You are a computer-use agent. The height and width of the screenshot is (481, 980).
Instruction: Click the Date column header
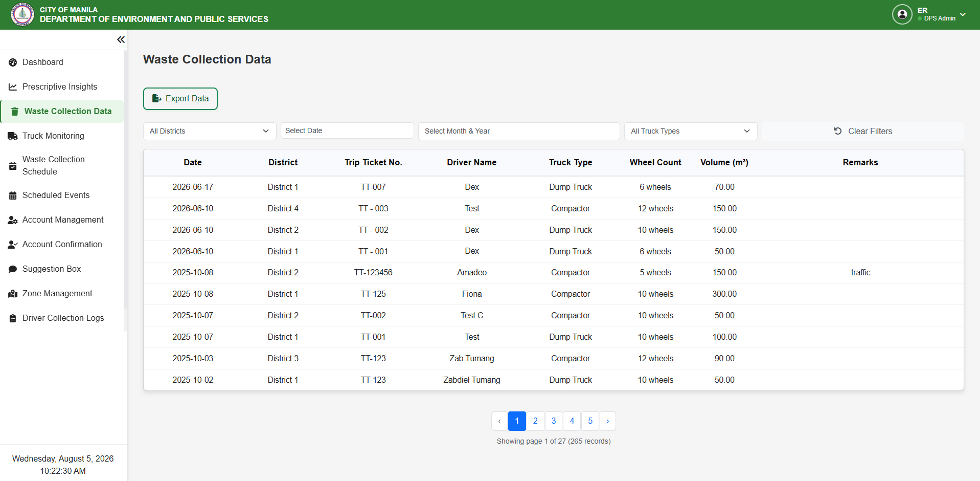(x=193, y=163)
